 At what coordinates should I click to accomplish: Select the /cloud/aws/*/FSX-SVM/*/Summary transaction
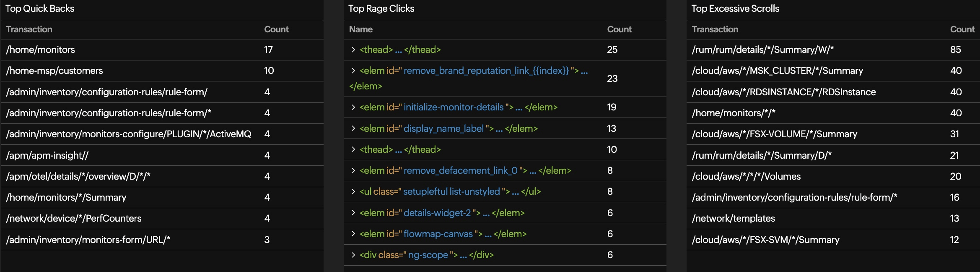pos(765,240)
